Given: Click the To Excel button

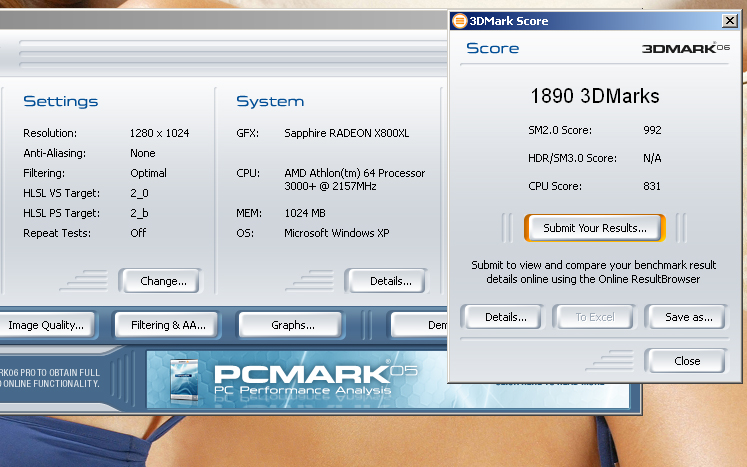Looking at the screenshot, I should pyautogui.click(x=595, y=317).
